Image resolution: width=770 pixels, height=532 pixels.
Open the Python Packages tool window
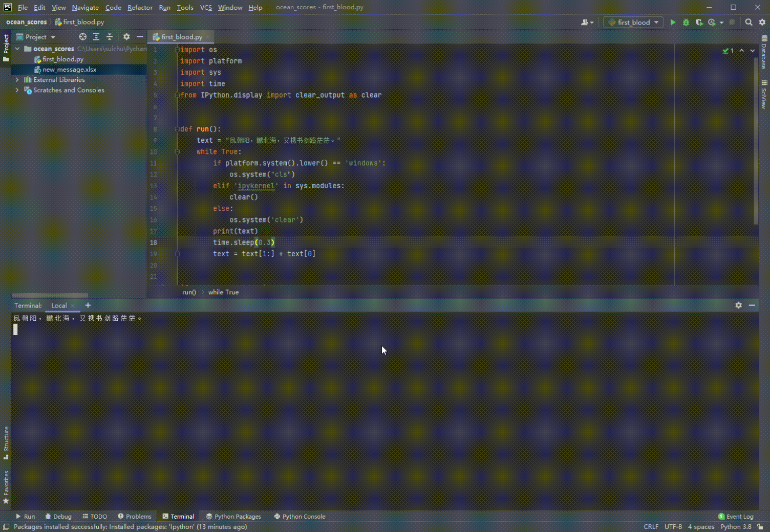click(233, 516)
